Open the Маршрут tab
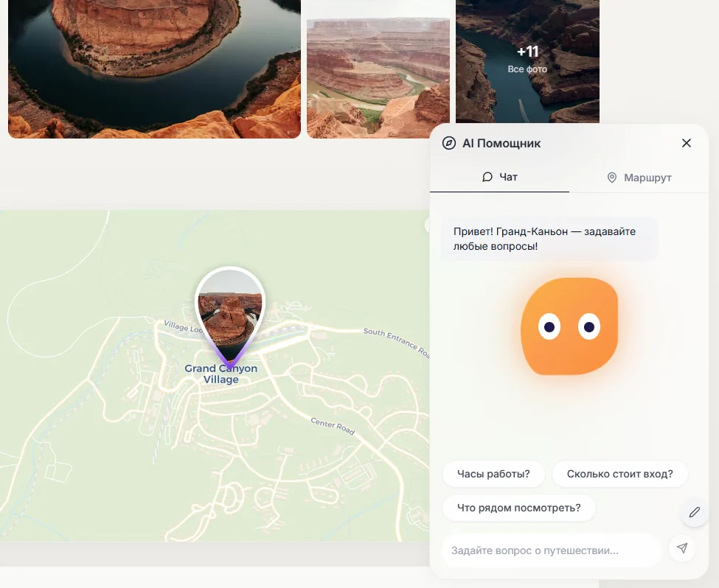Viewport: 719px width, 588px height. (x=639, y=178)
